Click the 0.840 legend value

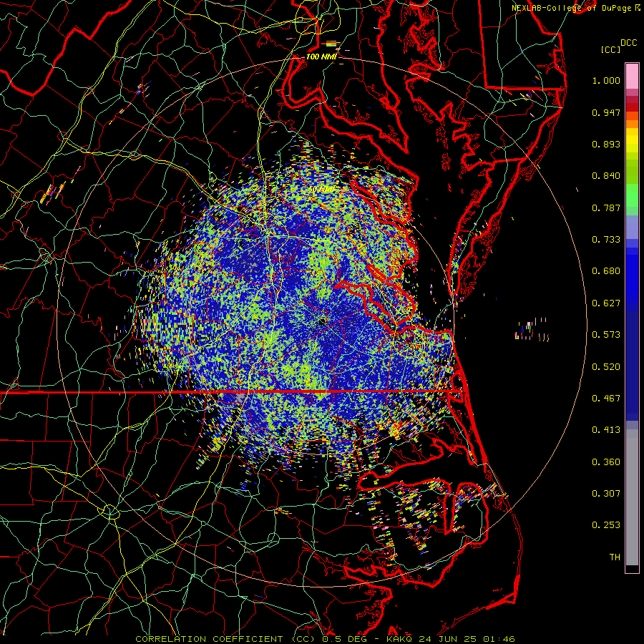(x=606, y=176)
